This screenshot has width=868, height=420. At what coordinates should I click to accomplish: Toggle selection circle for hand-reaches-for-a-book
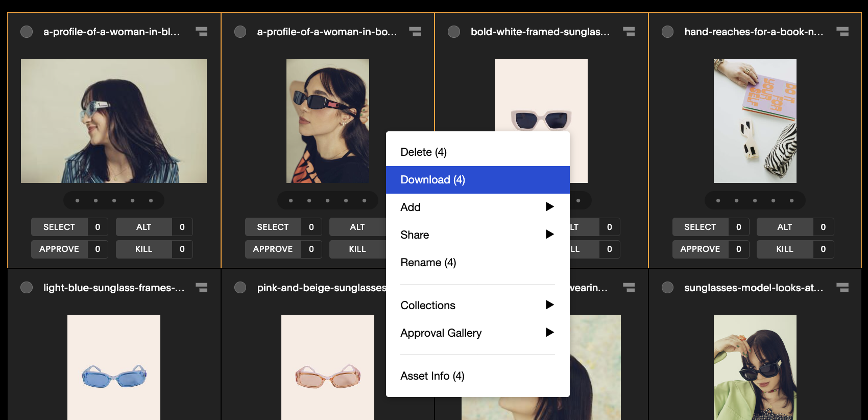667,32
